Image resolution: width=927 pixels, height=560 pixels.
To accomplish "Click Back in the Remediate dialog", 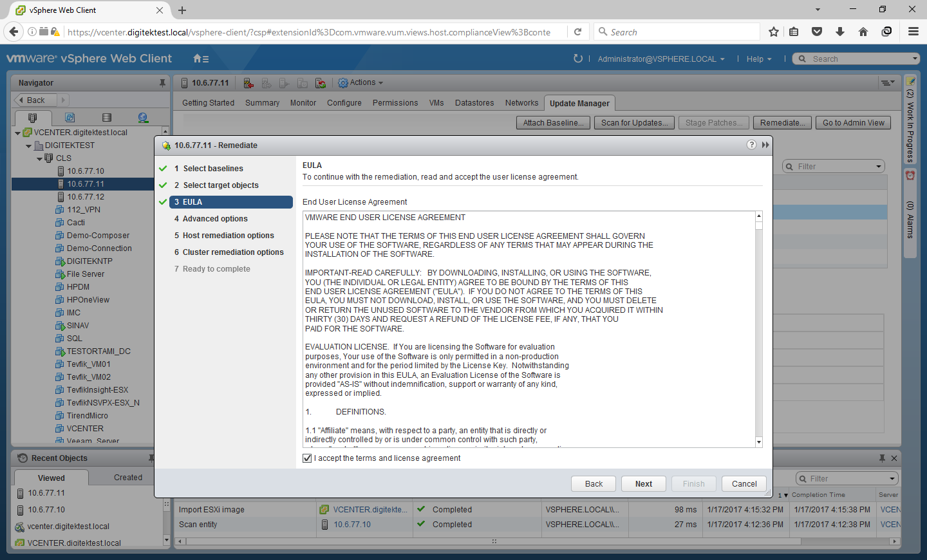I will 594,484.
